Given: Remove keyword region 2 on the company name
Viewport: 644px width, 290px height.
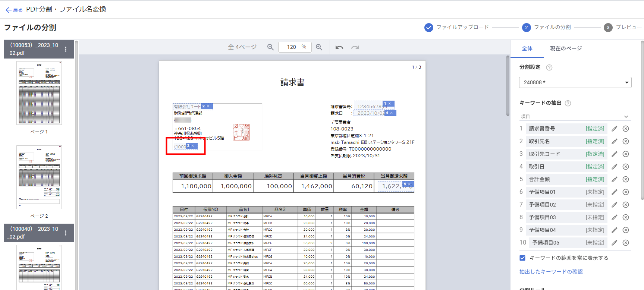Looking at the screenshot, I should tap(208, 106).
